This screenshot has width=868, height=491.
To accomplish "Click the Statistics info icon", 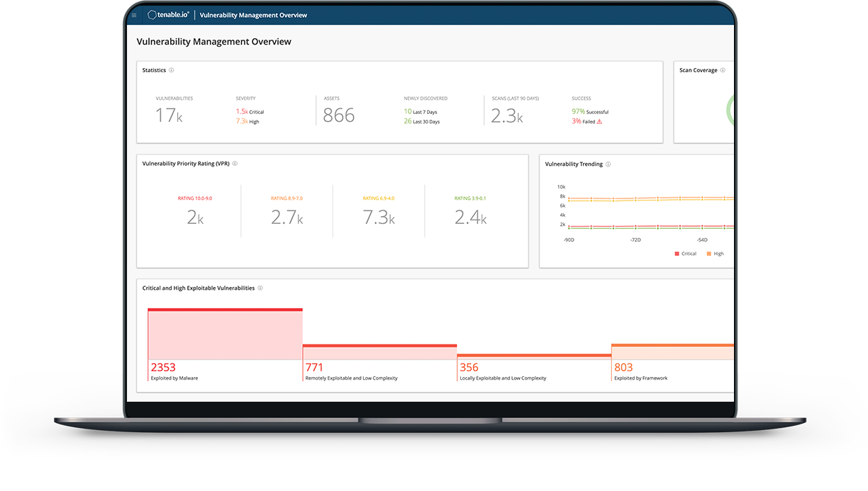I will coord(172,71).
